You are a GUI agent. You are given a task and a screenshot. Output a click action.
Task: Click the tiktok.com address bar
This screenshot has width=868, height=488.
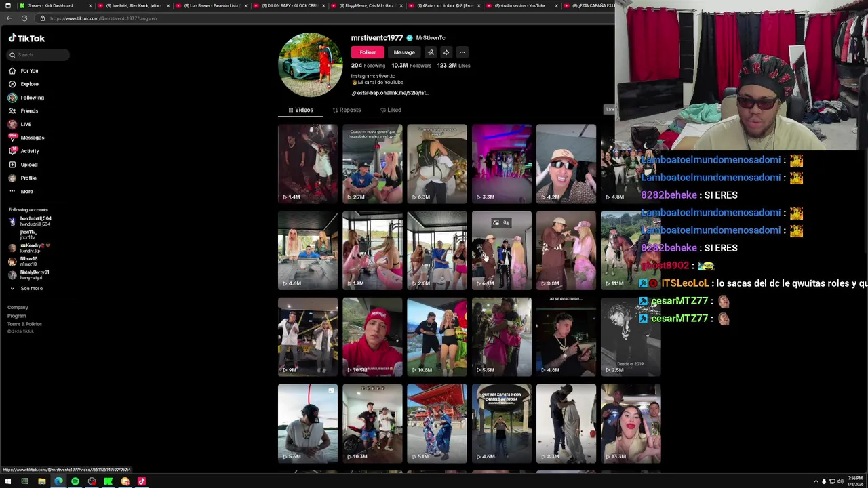pyautogui.click(x=325, y=18)
